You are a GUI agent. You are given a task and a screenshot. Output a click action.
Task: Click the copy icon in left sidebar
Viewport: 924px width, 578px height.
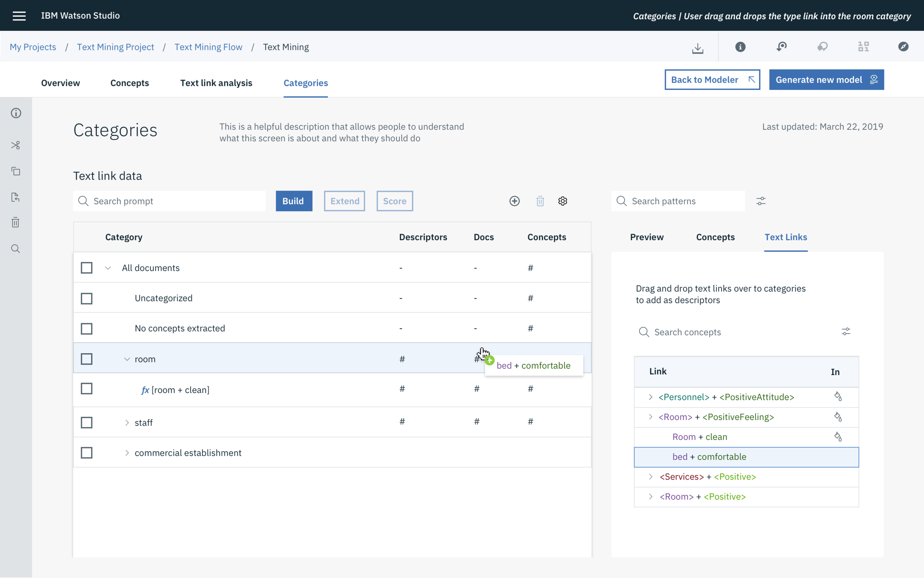tap(16, 171)
